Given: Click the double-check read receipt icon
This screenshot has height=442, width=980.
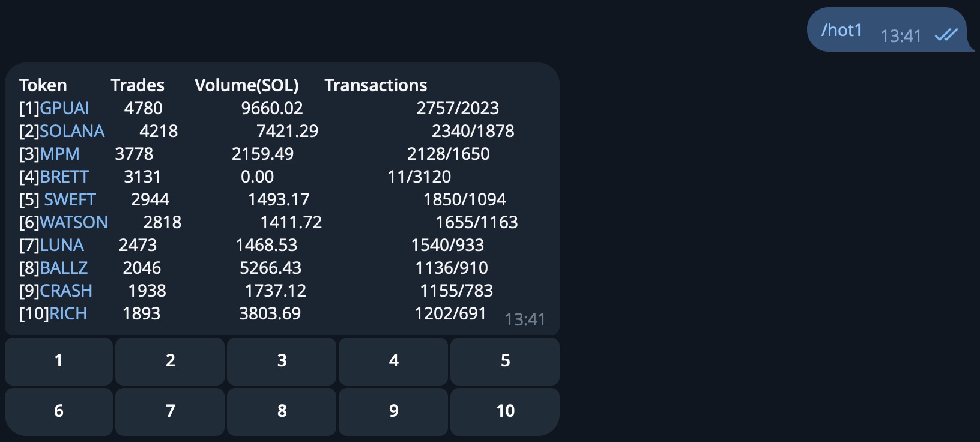Looking at the screenshot, I should click(946, 35).
